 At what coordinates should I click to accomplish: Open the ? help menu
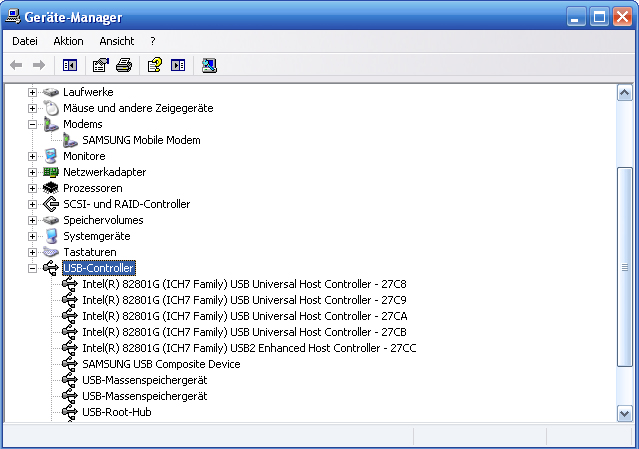click(153, 41)
